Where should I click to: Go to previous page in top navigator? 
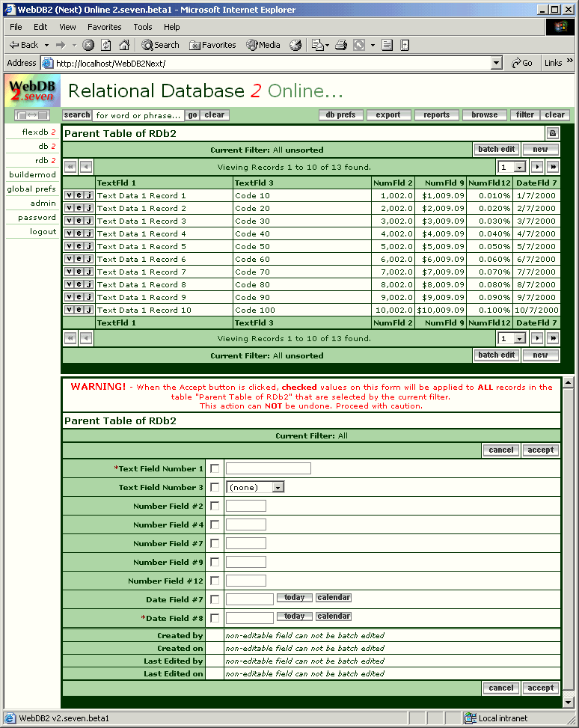point(86,167)
